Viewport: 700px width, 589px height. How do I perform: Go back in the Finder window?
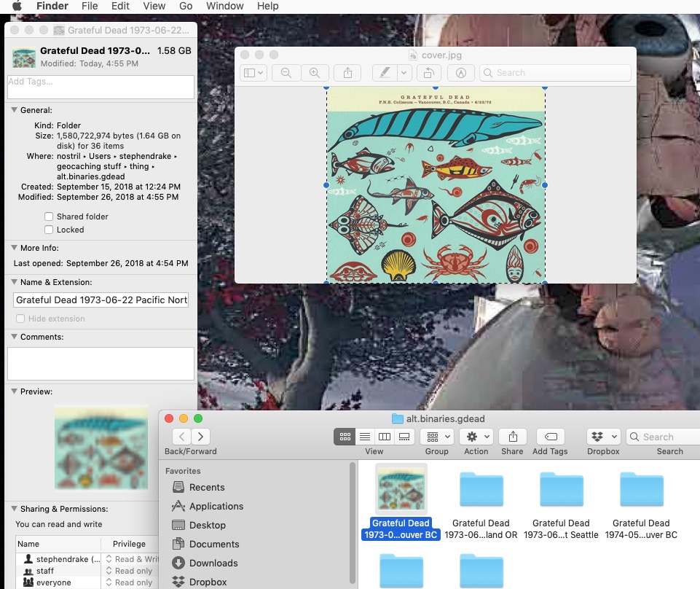tap(181, 437)
